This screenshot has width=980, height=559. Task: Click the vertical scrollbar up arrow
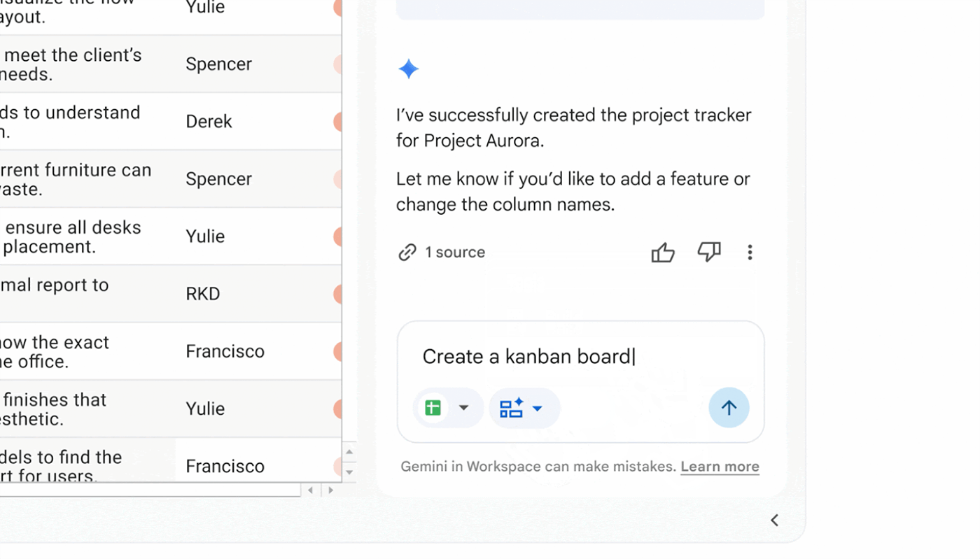click(349, 452)
